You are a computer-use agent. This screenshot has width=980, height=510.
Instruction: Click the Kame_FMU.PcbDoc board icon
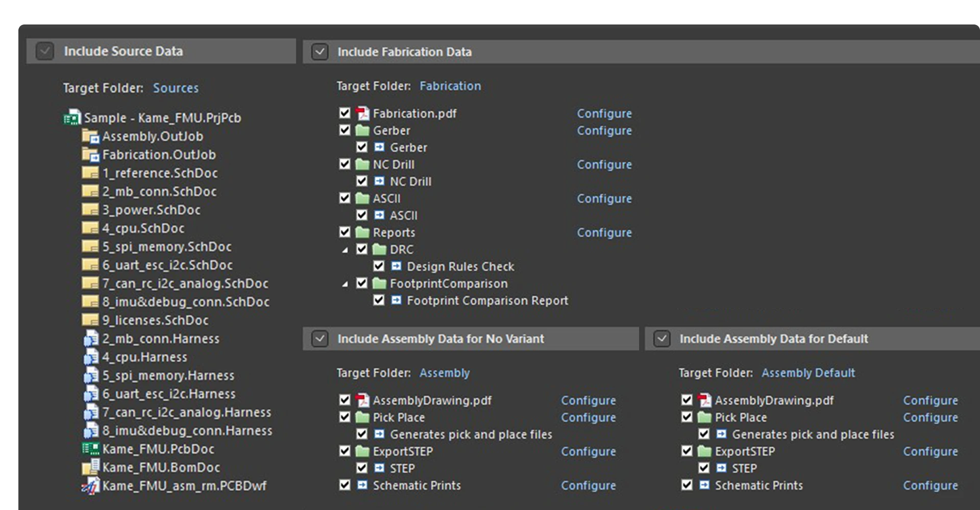coord(91,449)
